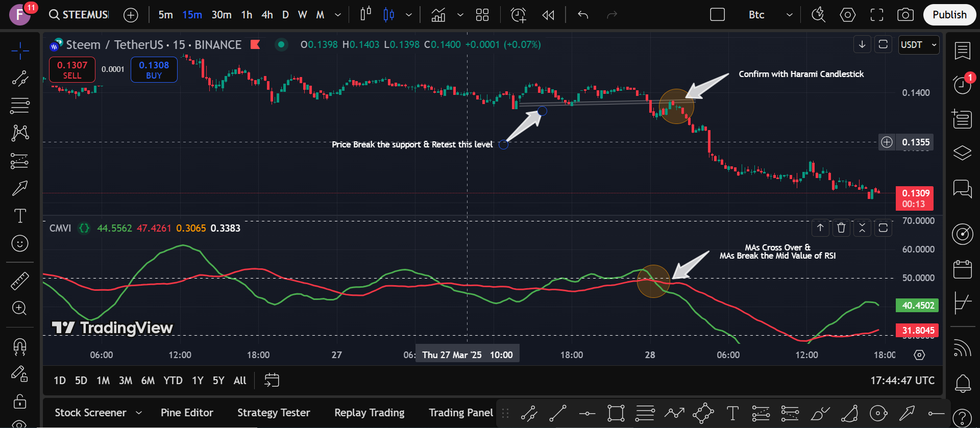Select the trend line drawing tool

coord(20,78)
